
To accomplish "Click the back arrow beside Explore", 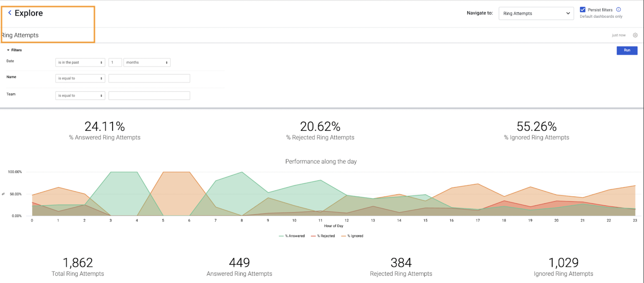I will click(x=9, y=13).
